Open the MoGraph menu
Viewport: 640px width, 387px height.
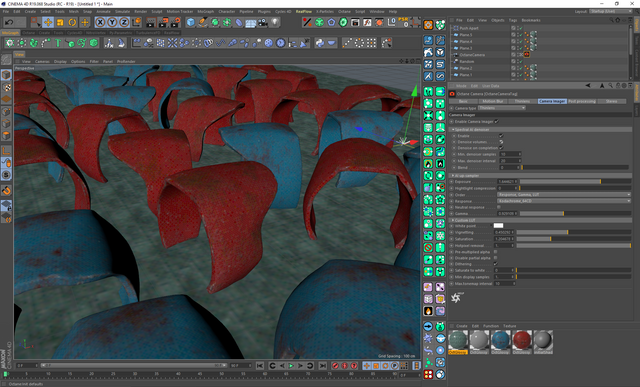click(x=205, y=11)
